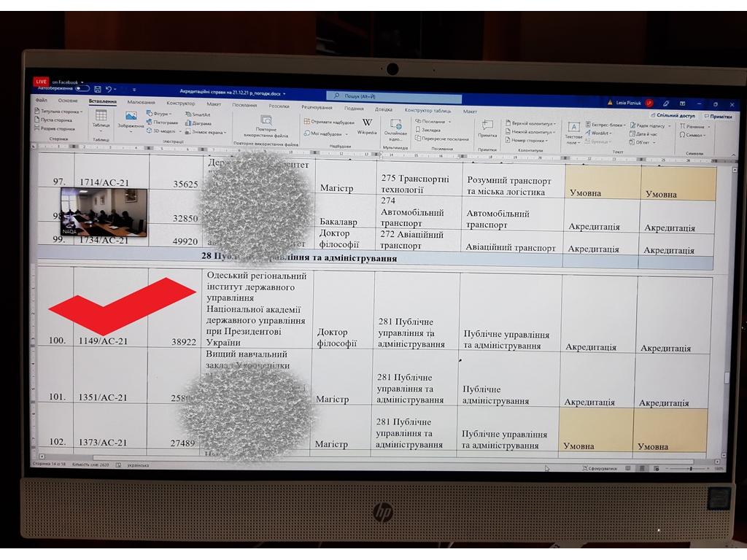Switch to the Конструктор ribbon tab
Screen dimensions: 747x560
pyautogui.click(x=181, y=104)
